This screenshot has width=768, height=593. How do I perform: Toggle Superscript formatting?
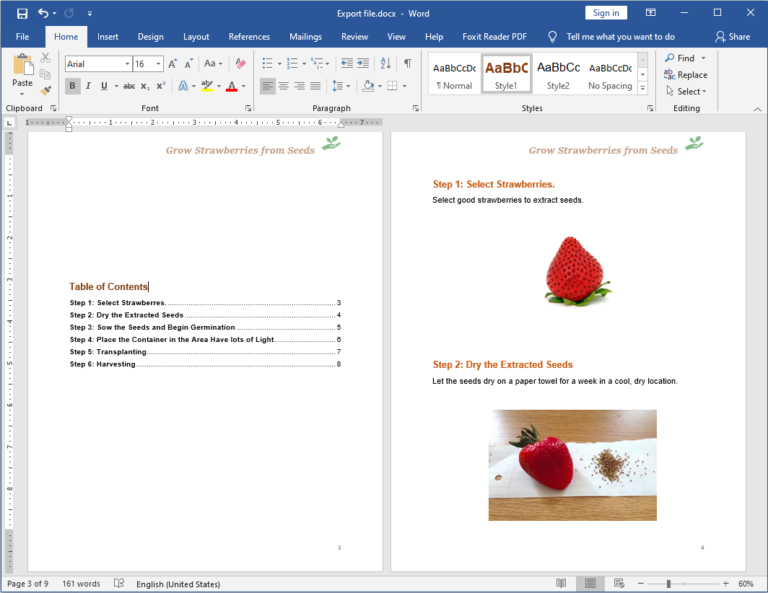(161, 86)
